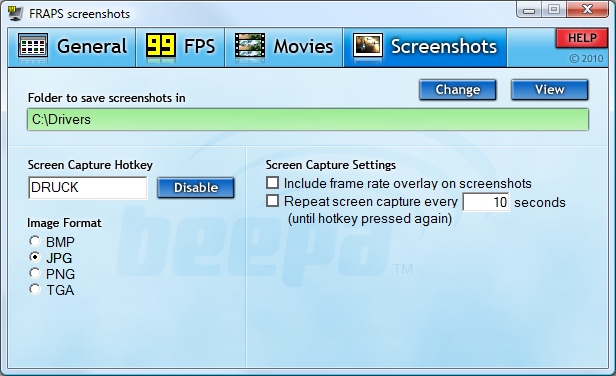Minimize the FRAPS window
This screenshot has height=376, width=616.
pyautogui.click(x=529, y=9)
